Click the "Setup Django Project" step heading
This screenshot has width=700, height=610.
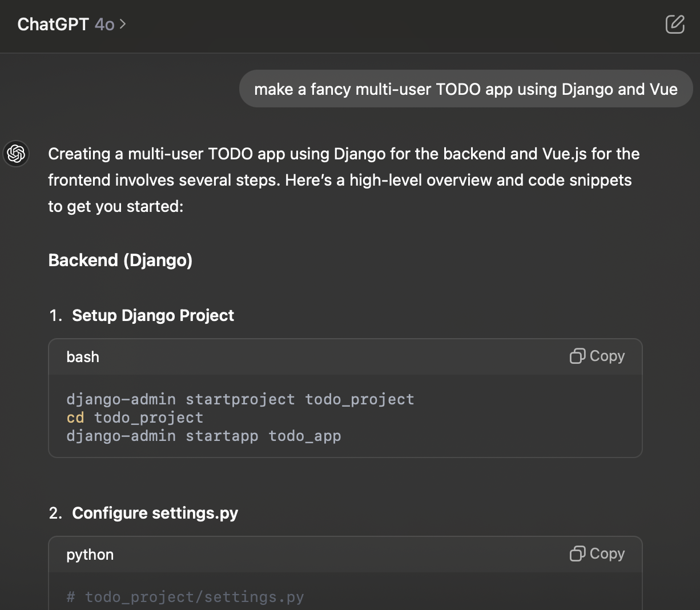152,315
